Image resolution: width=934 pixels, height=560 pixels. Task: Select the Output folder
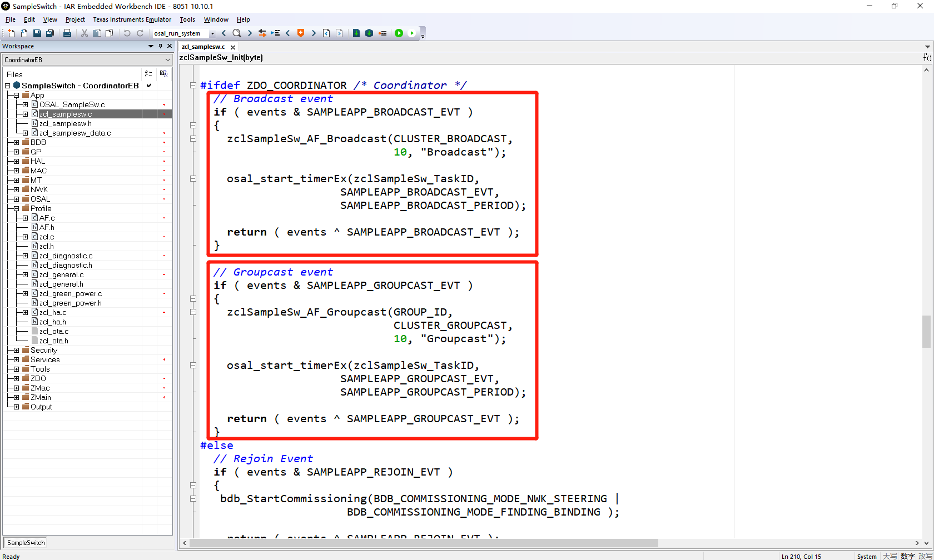41,407
